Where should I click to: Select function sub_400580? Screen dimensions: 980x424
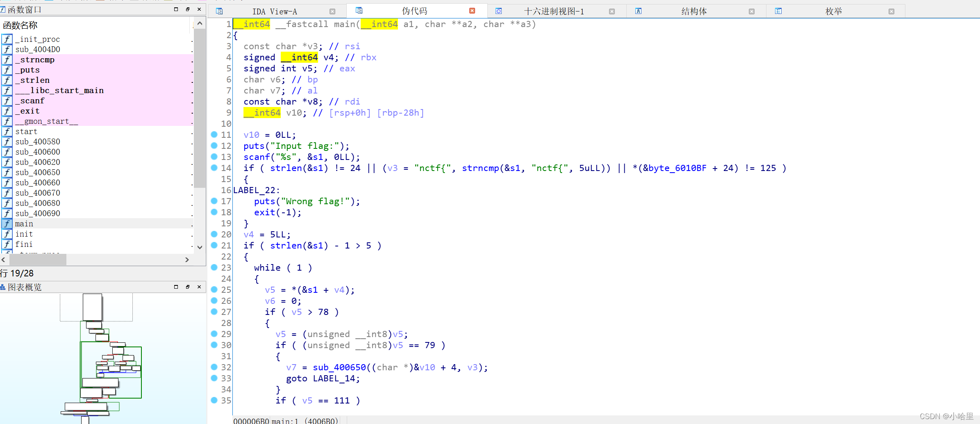pyautogui.click(x=38, y=141)
